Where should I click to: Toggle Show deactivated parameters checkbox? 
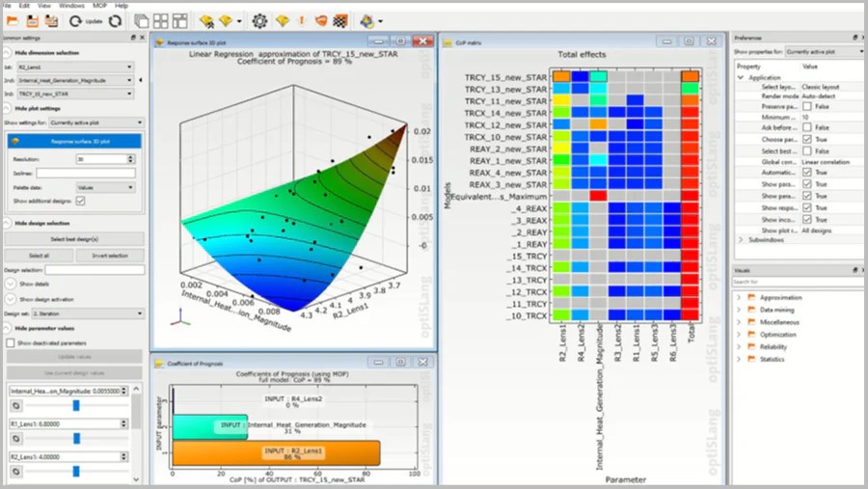click(11, 342)
